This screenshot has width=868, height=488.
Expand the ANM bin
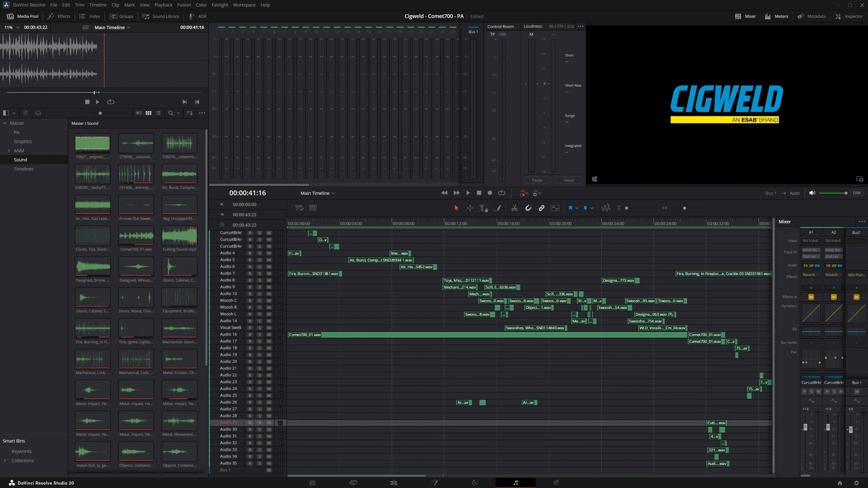click(9, 151)
